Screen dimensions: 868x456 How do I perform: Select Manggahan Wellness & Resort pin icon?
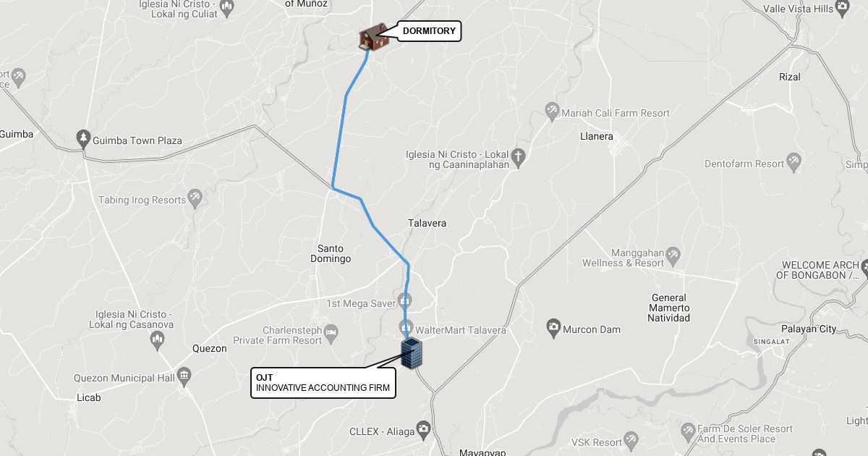673,255
